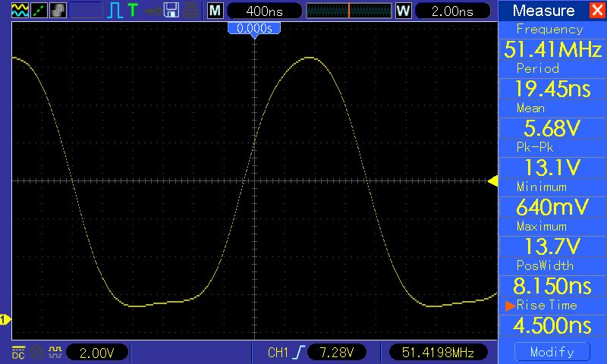Click the 4.500ns rise time value

click(552, 325)
